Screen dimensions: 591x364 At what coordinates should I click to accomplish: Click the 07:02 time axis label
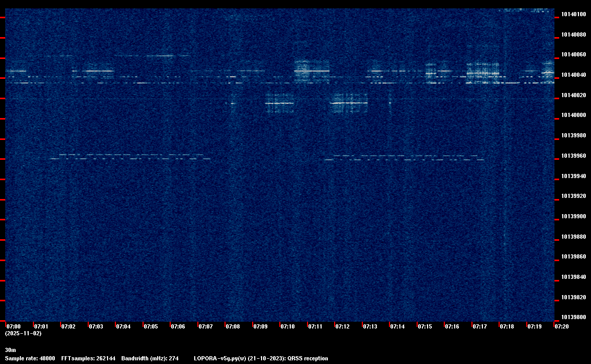[68, 326]
